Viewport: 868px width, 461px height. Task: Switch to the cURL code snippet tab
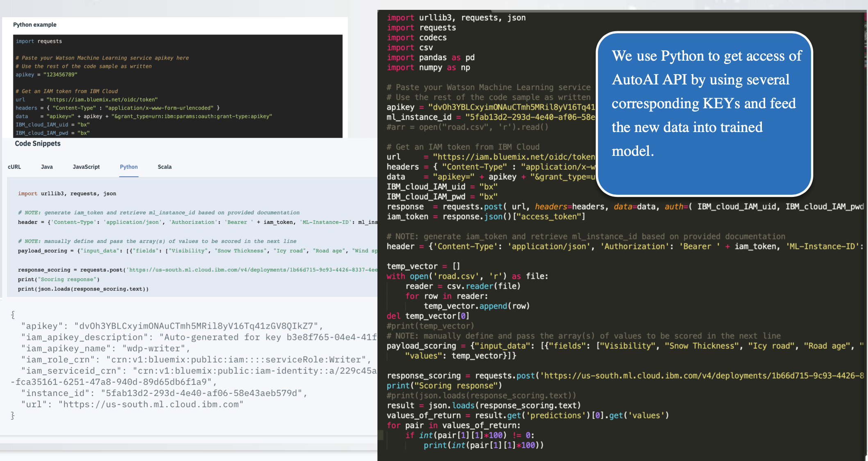pos(14,167)
